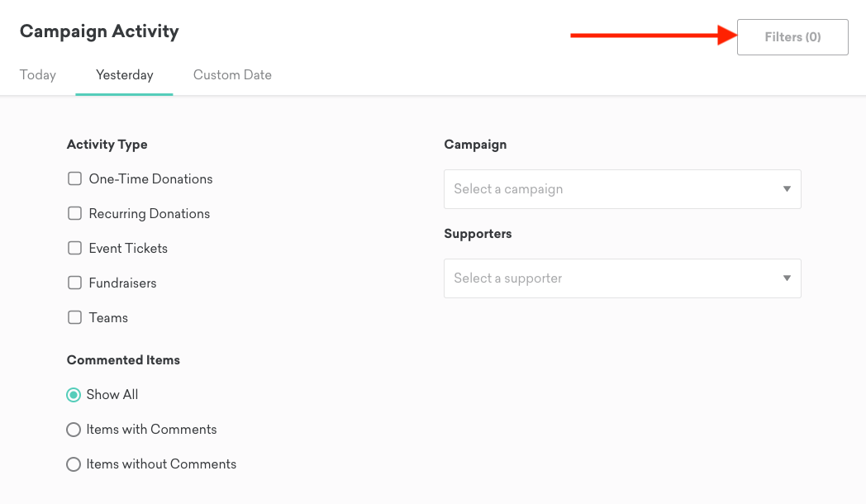Check the Teams activity checkbox
Screen dimensions: 866x504
pyautogui.click(x=75, y=317)
